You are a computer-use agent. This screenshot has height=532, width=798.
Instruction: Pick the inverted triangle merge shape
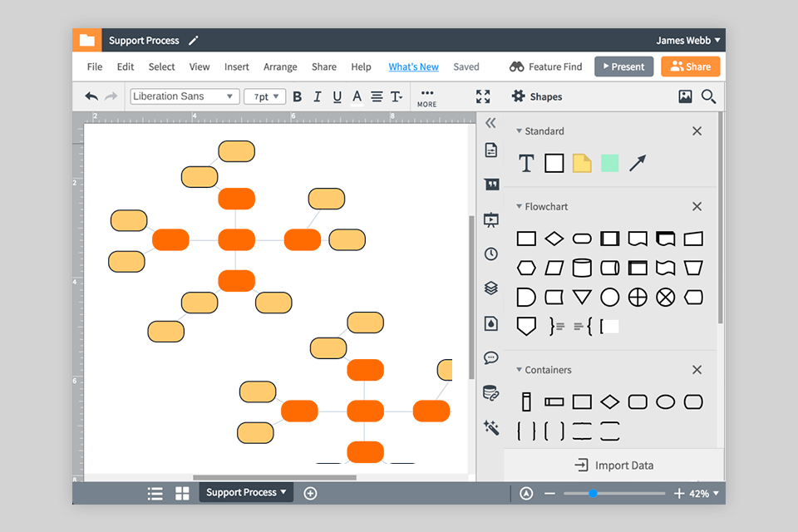[582, 297]
